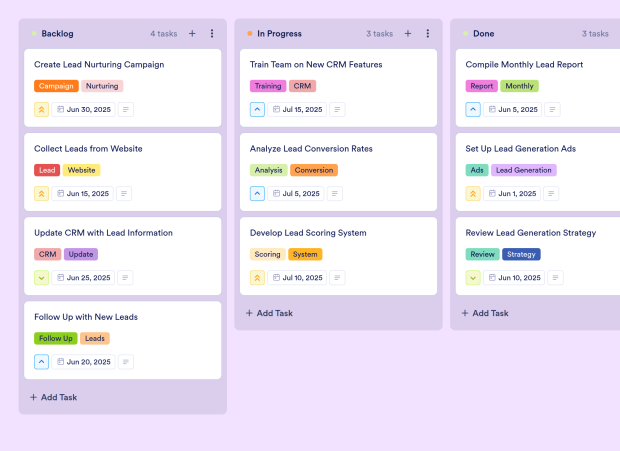Select the Backlog column title

[x=57, y=34]
